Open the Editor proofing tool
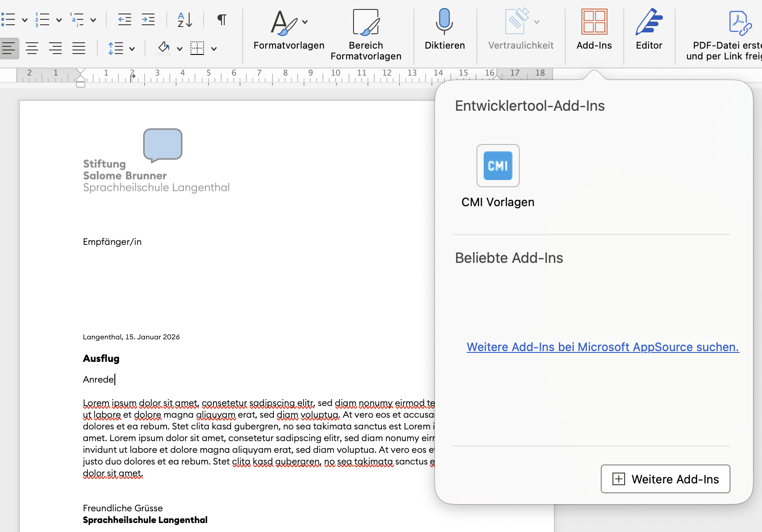This screenshot has width=762, height=532. 649,29
